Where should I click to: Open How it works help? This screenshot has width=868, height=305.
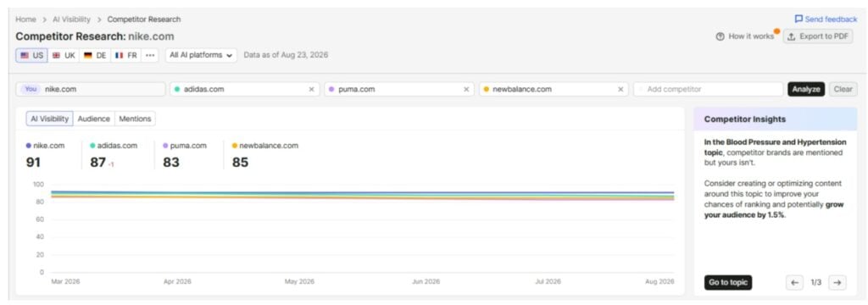744,36
